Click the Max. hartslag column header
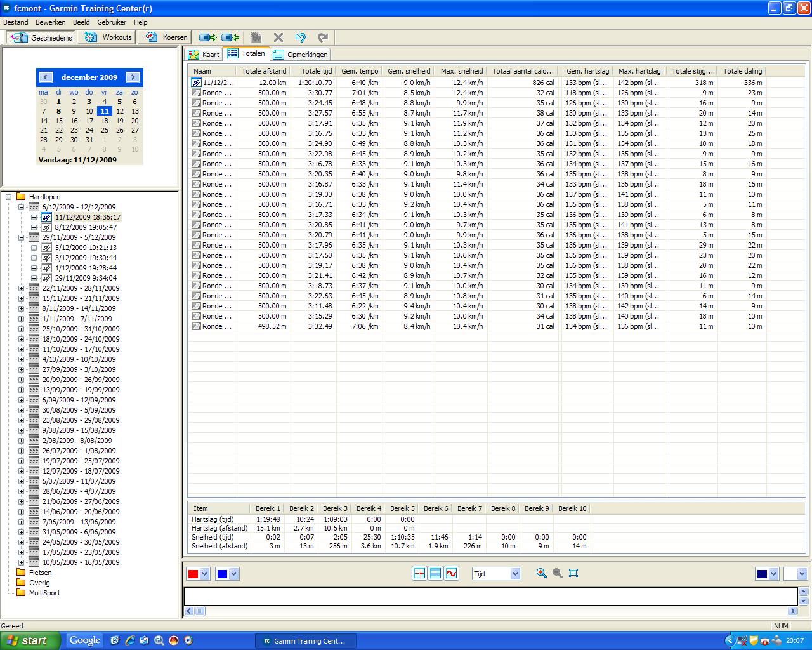The height and width of the screenshot is (650, 812). 639,71
